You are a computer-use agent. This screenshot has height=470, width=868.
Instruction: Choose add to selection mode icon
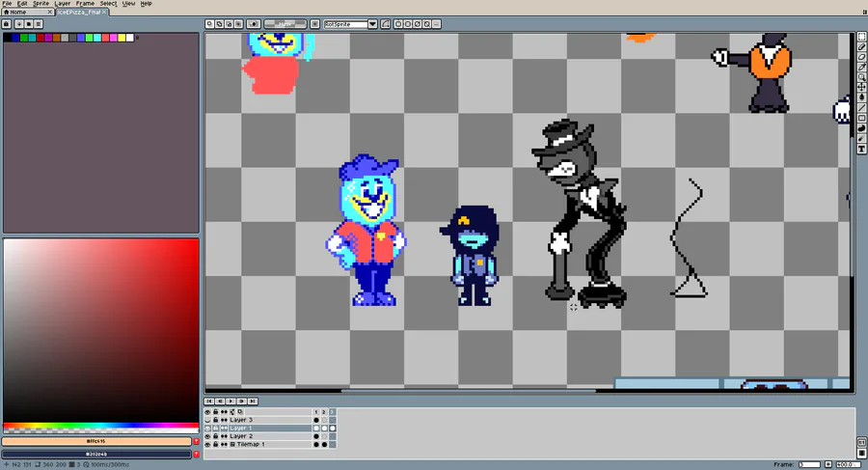[x=219, y=24]
